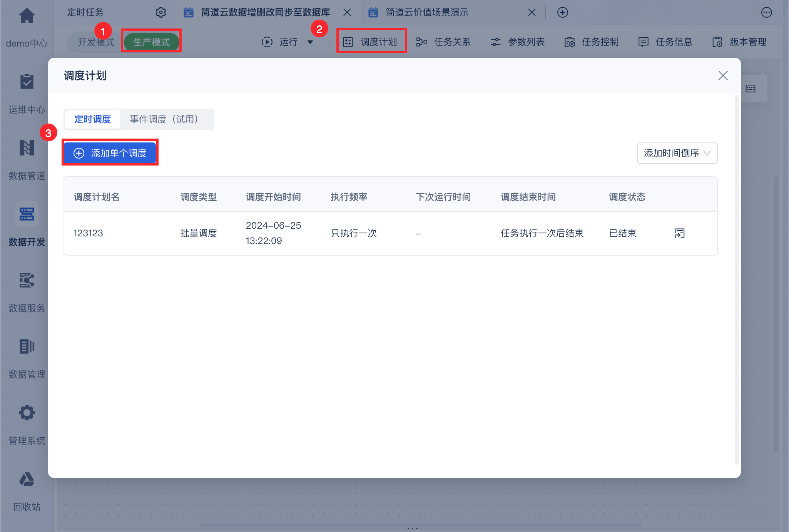Open 回收站 sidebar icon
The width and height of the screenshot is (789, 532).
pos(27,479)
